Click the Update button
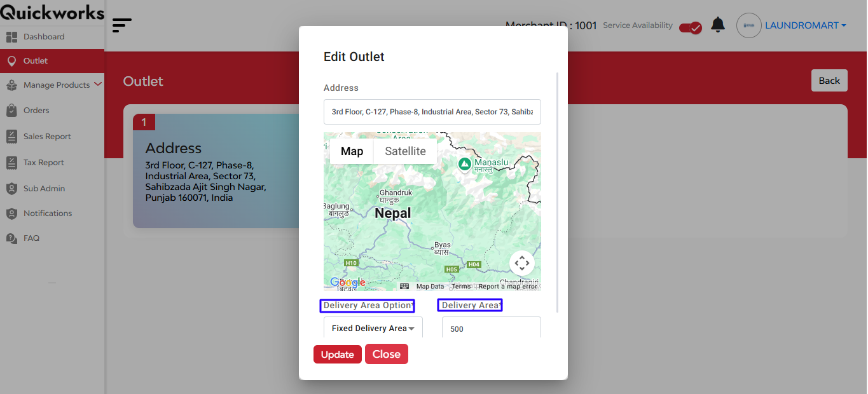 338,355
